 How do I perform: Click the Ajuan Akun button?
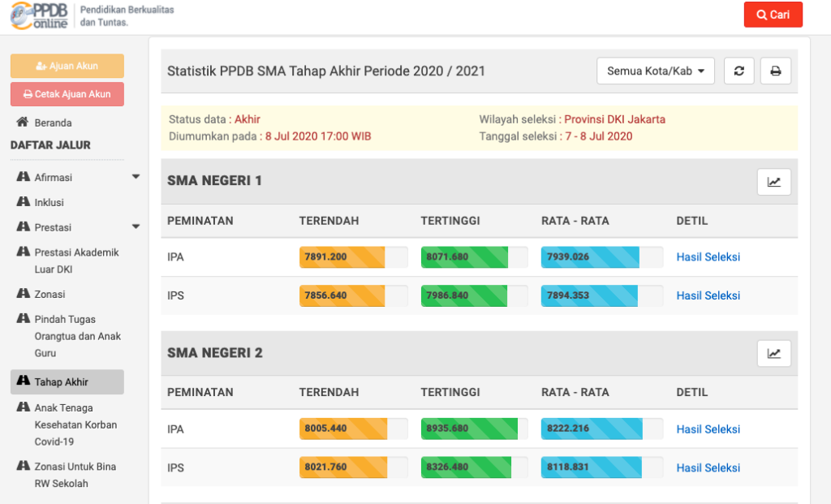pyautogui.click(x=67, y=66)
